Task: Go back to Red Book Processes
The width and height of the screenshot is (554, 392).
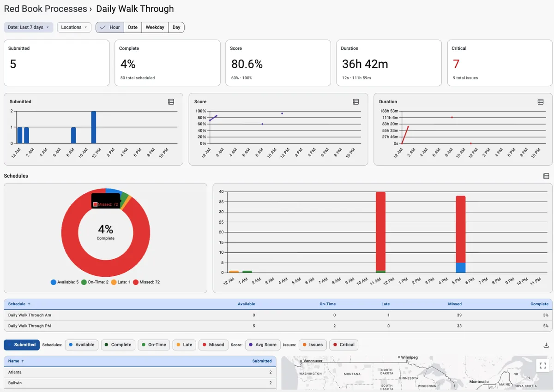Action: coord(45,9)
